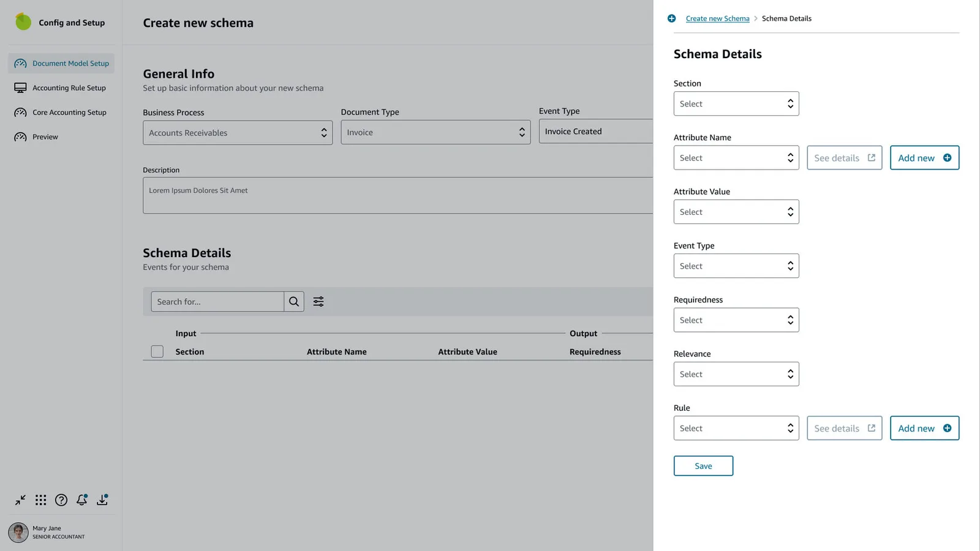Go to Document Model Setup
The width and height of the screenshot is (980, 551).
pyautogui.click(x=61, y=64)
